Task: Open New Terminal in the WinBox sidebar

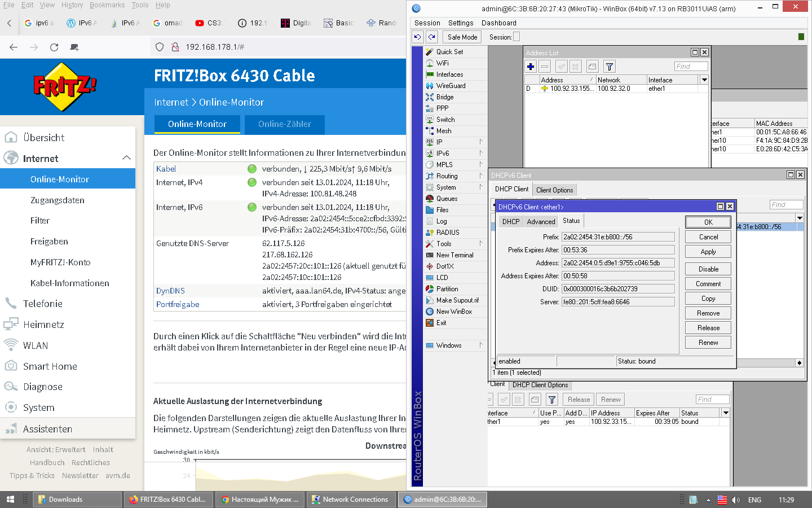Action: click(454, 255)
